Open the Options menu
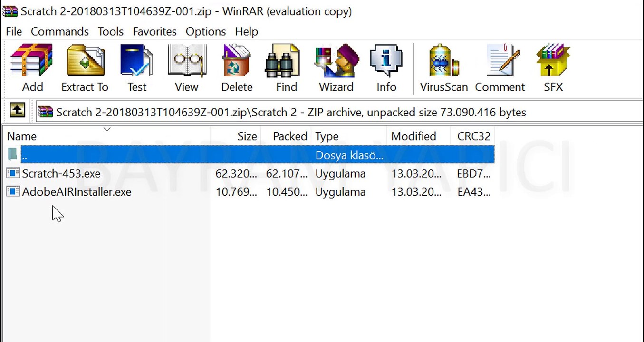 coord(206,31)
